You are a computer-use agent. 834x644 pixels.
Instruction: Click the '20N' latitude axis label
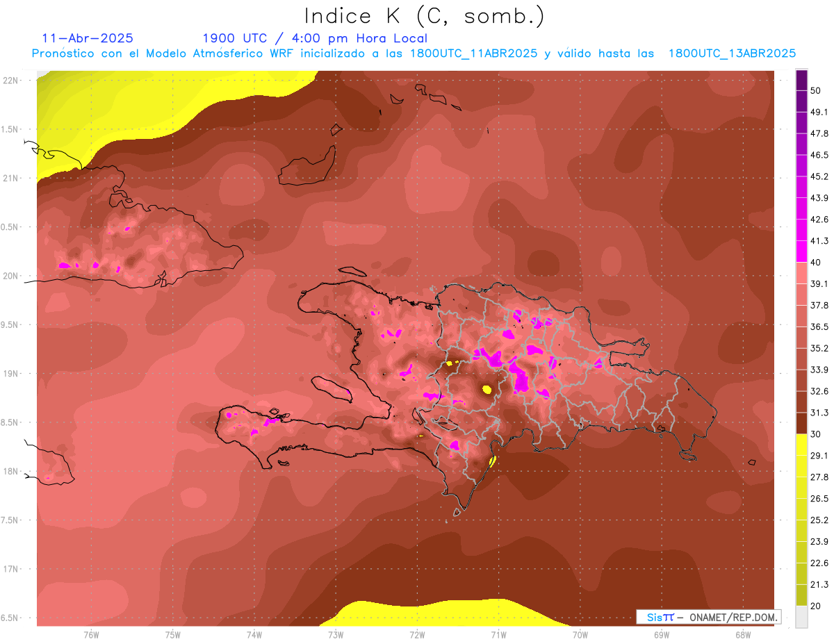click(10, 276)
